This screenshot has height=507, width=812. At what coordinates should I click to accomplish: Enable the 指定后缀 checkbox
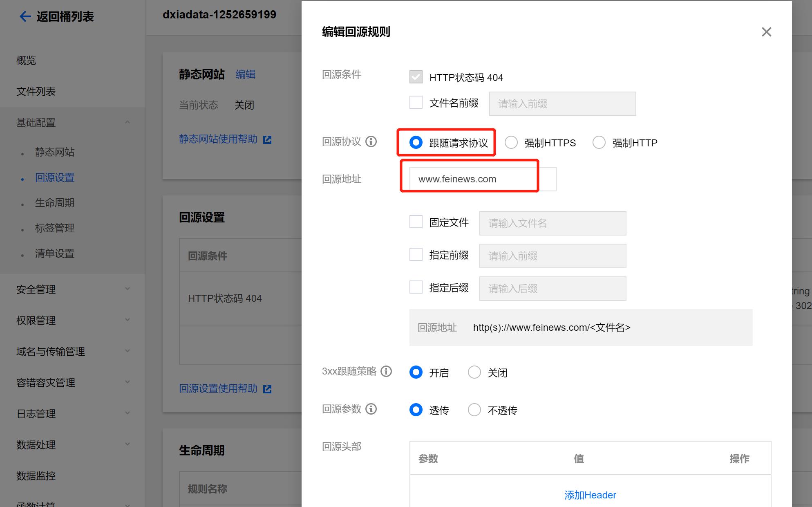click(416, 287)
